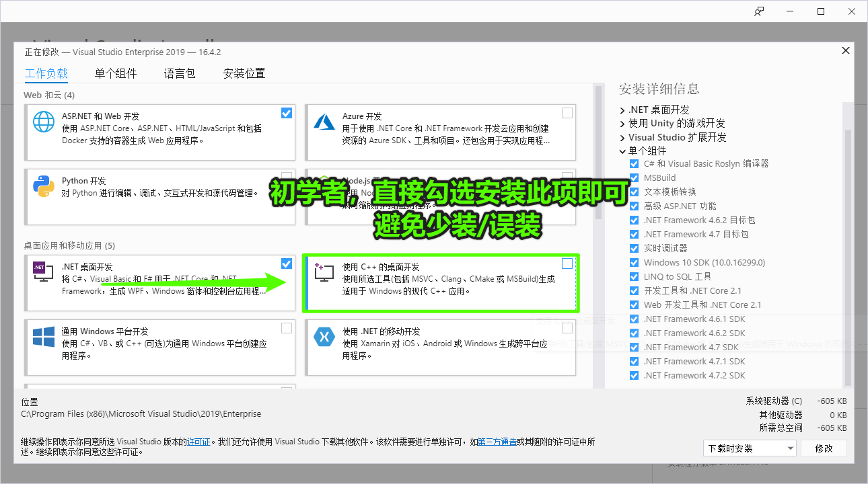Click the ASP.NET globe workload icon

44,122
